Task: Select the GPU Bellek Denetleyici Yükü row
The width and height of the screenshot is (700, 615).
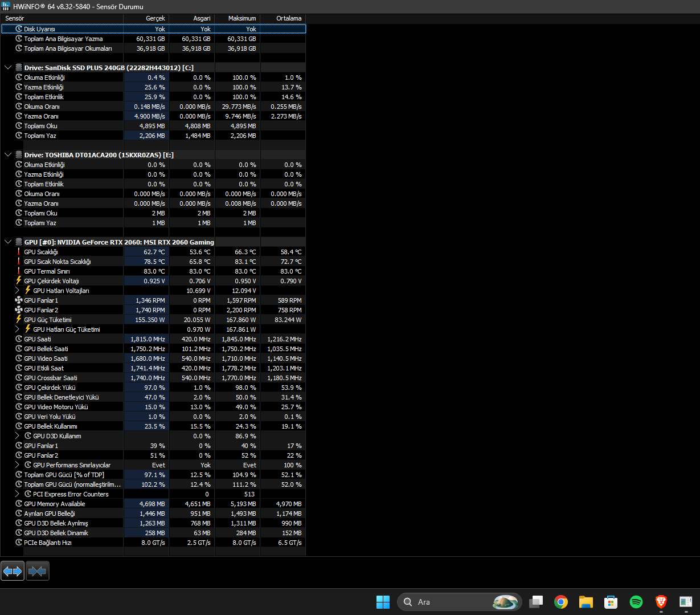Action: pos(153,397)
